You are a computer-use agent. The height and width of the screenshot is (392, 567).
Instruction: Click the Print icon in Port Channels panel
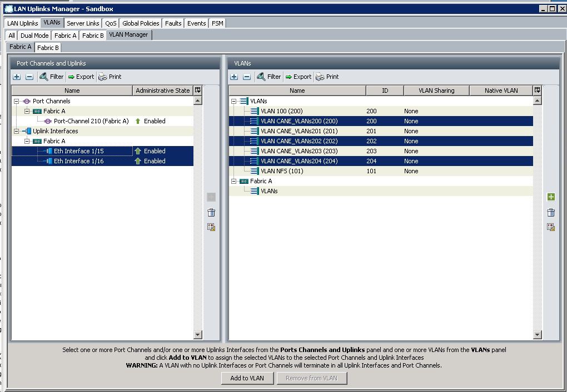point(110,76)
